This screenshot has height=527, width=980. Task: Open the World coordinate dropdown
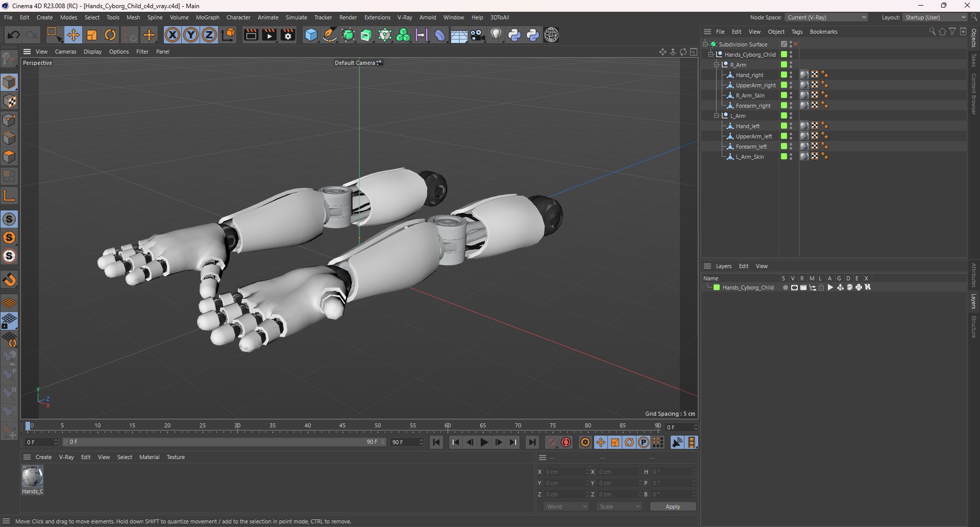pos(566,507)
